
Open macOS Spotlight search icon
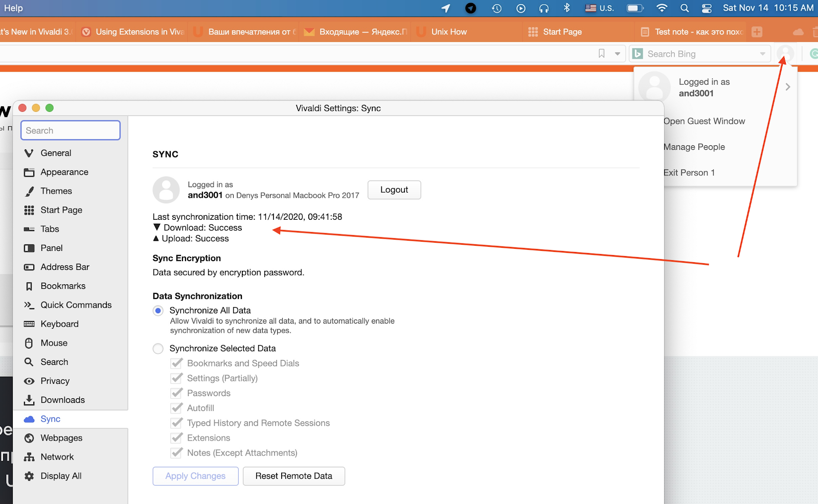click(x=685, y=8)
